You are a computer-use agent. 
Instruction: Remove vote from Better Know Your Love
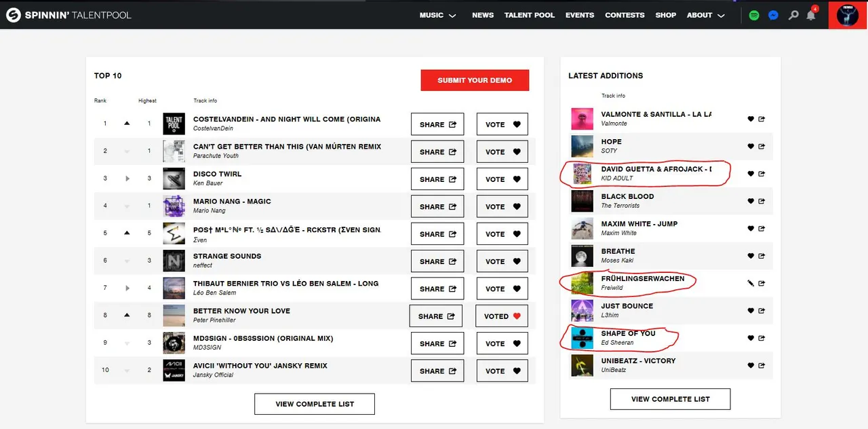click(x=502, y=316)
